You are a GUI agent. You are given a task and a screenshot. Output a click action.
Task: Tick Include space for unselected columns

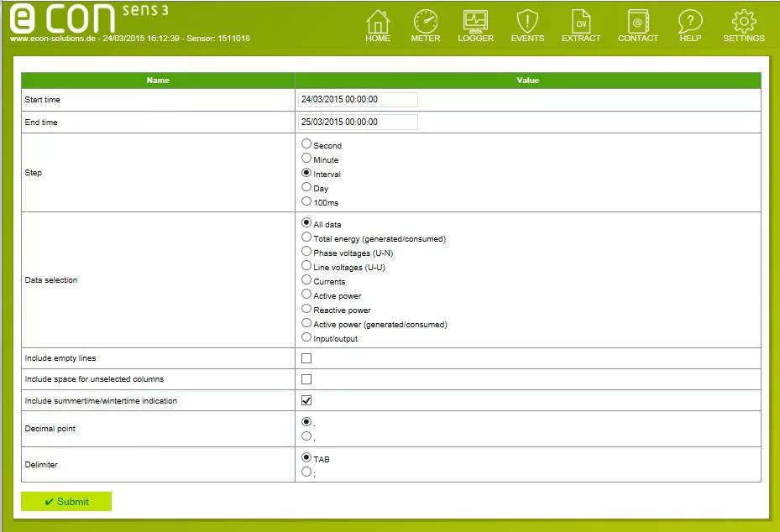click(x=306, y=379)
